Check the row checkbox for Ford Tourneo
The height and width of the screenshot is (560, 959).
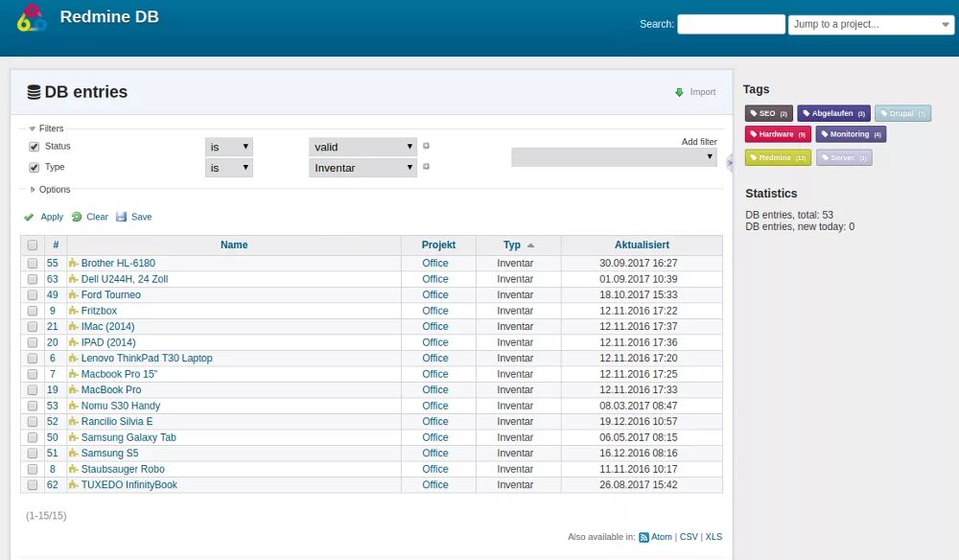33,294
